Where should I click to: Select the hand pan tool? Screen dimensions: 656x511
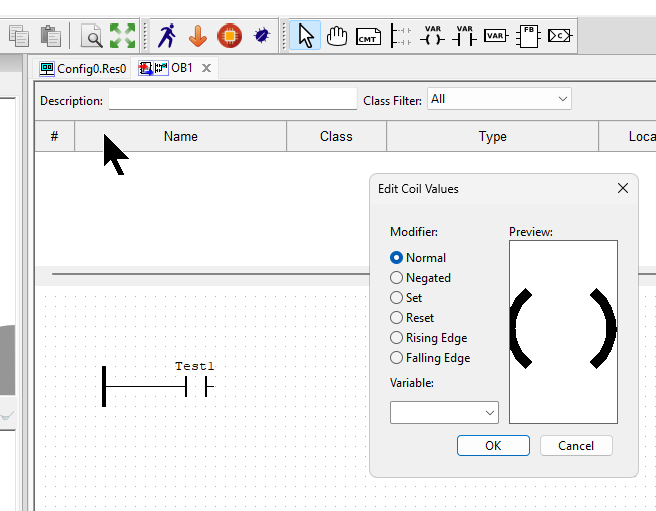point(337,36)
